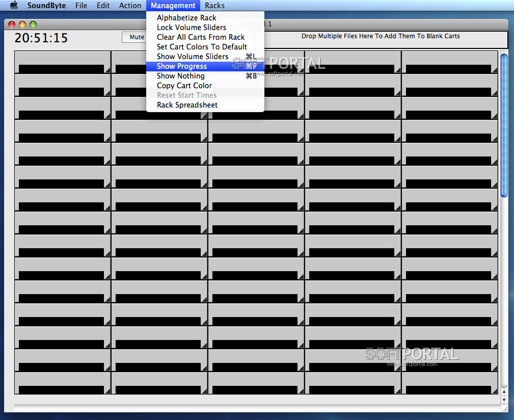The height and width of the screenshot is (420, 514).
Task: Select Copy Cart Color
Action: (x=205, y=86)
